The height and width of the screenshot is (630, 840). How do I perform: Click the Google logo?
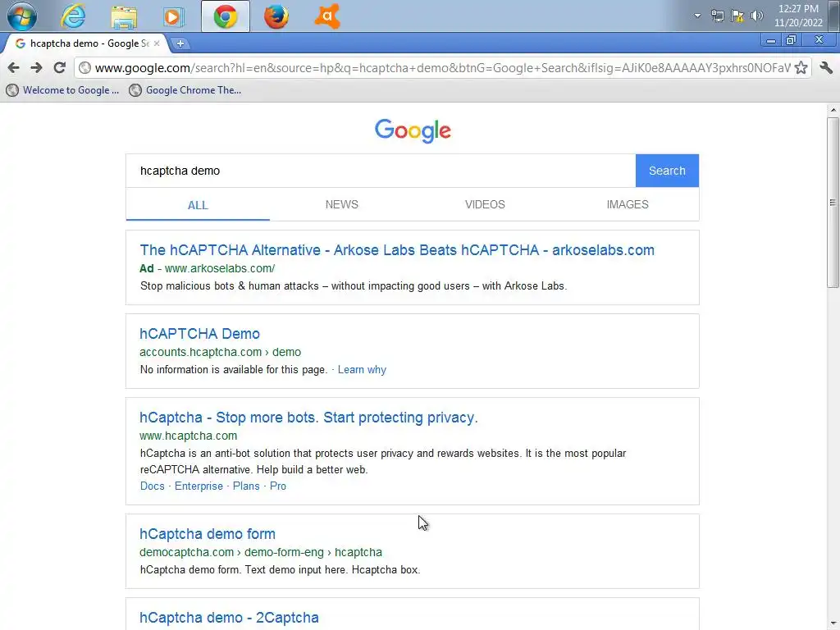pos(413,131)
